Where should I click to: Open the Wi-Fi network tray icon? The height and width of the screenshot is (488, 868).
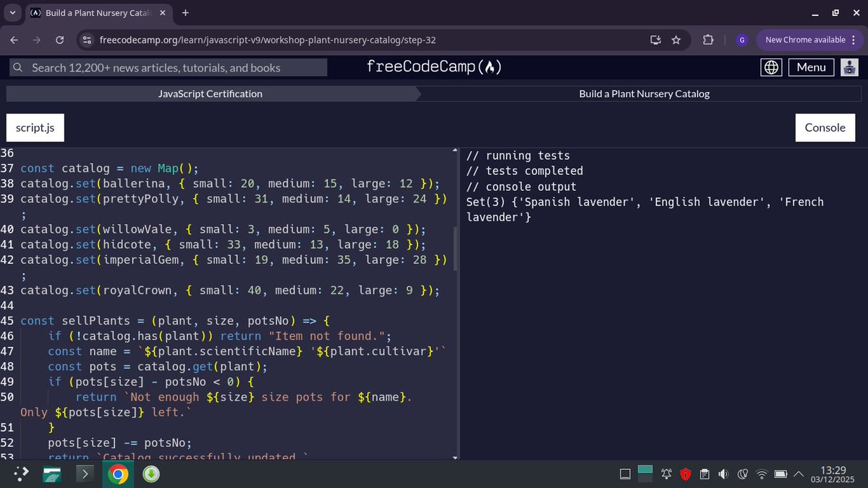pyautogui.click(x=761, y=474)
